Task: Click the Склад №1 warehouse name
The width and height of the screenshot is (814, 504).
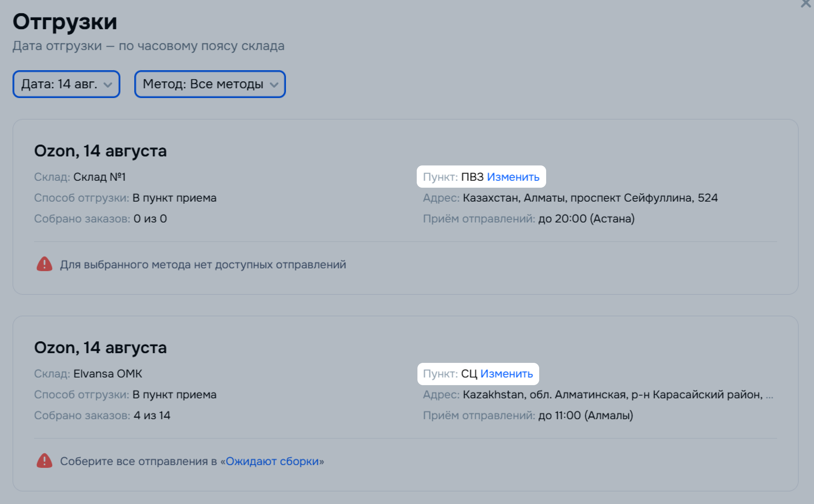Action: (99, 177)
